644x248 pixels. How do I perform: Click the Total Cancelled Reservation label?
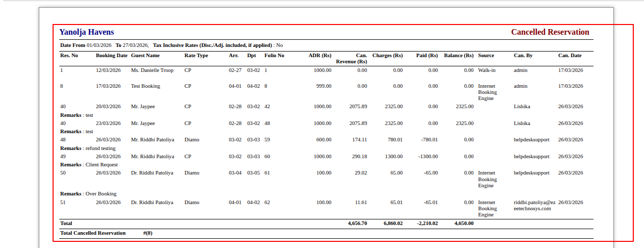coord(93,233)
